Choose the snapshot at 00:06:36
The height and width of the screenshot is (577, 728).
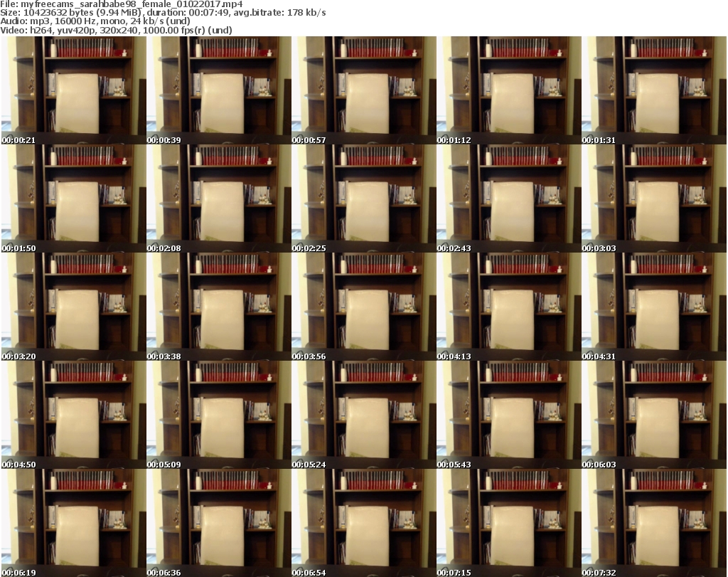click(219, 523)
